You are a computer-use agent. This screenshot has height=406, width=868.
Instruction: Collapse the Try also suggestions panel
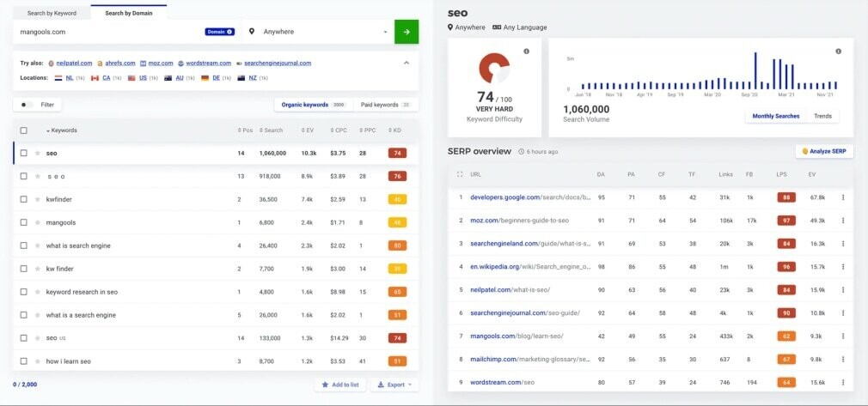pos(406,63)
